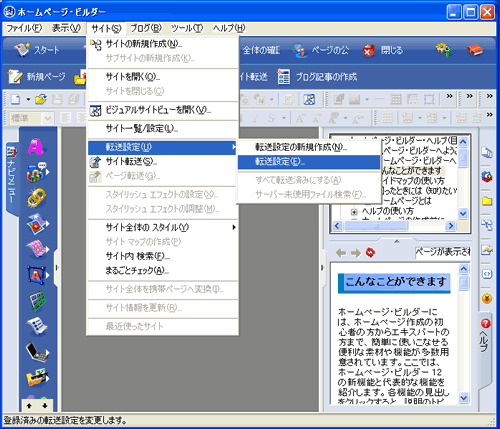Click the yellow folder icon on right sidebar
This screenshot has height=429, width=500.
(487, 201)
